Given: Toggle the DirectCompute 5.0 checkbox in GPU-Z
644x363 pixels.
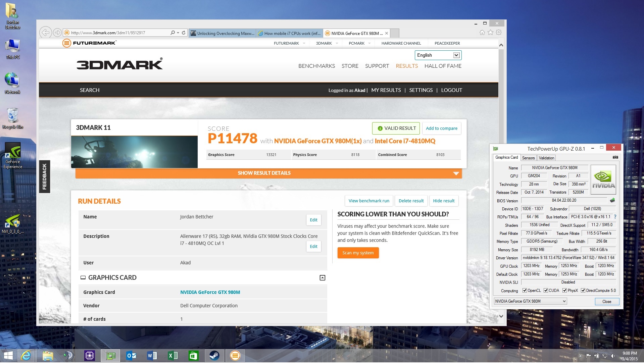Looking at the screenshot, I should pyautogui.click(x=583, y=291).
